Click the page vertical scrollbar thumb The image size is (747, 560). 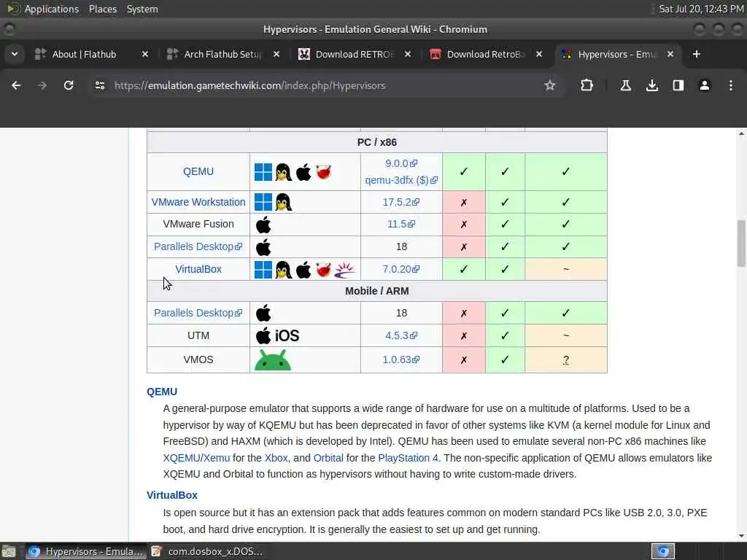tap(741, 243)
